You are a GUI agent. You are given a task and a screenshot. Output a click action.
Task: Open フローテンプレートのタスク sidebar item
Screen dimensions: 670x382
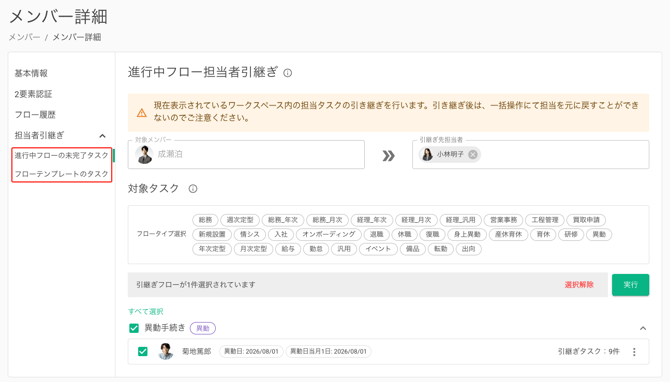[62, 174]
